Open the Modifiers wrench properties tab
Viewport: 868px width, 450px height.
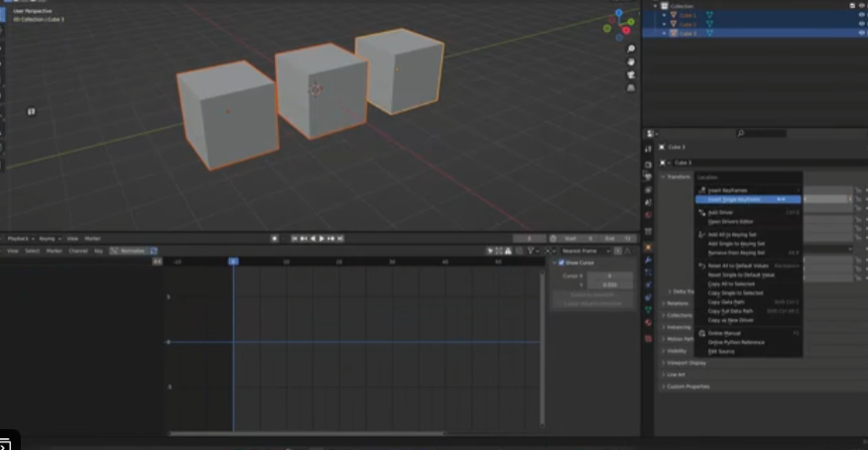point(648,260)
